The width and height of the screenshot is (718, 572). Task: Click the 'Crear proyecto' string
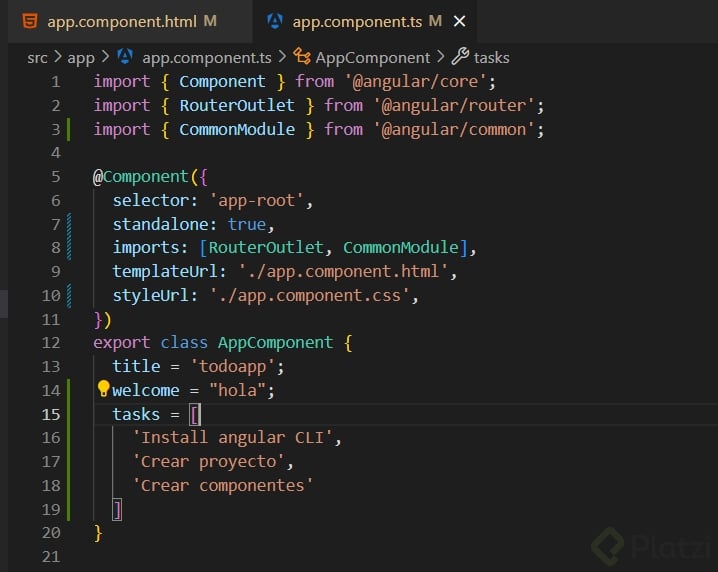[x=208, y=462]
